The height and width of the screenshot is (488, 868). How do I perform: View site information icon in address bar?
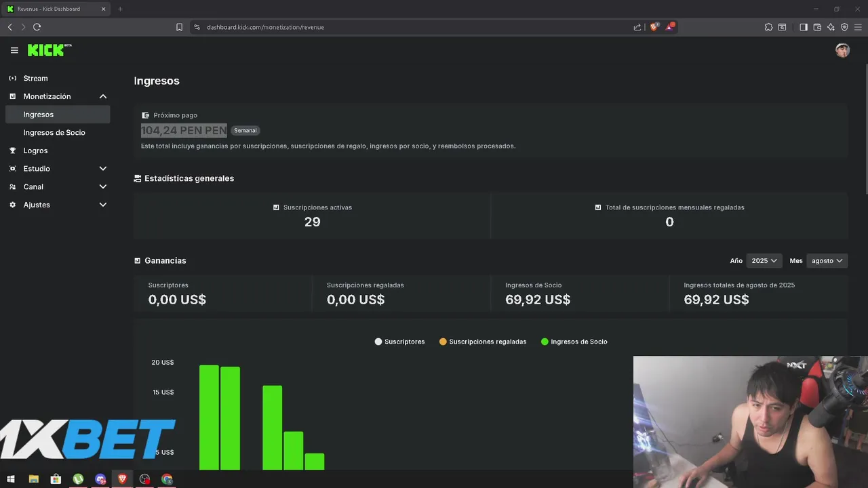pyautogui.click(x=197, y=27)
